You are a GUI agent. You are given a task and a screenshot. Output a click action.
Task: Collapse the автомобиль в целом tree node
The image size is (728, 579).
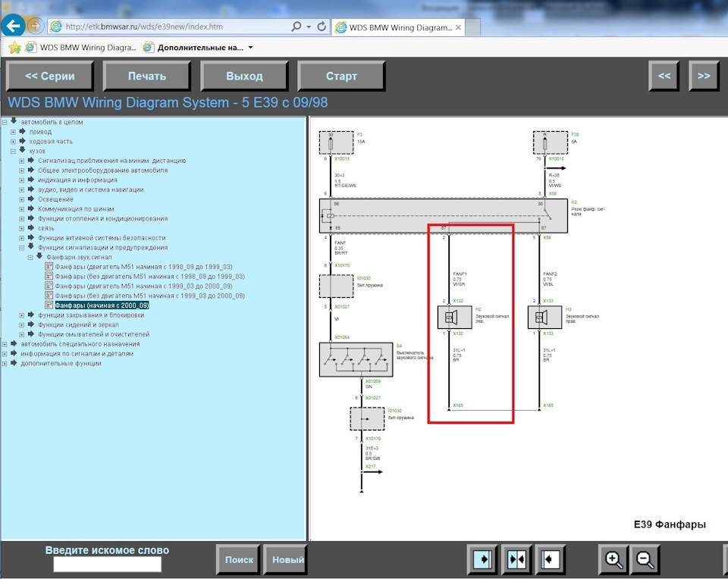(x=5, y=122)
